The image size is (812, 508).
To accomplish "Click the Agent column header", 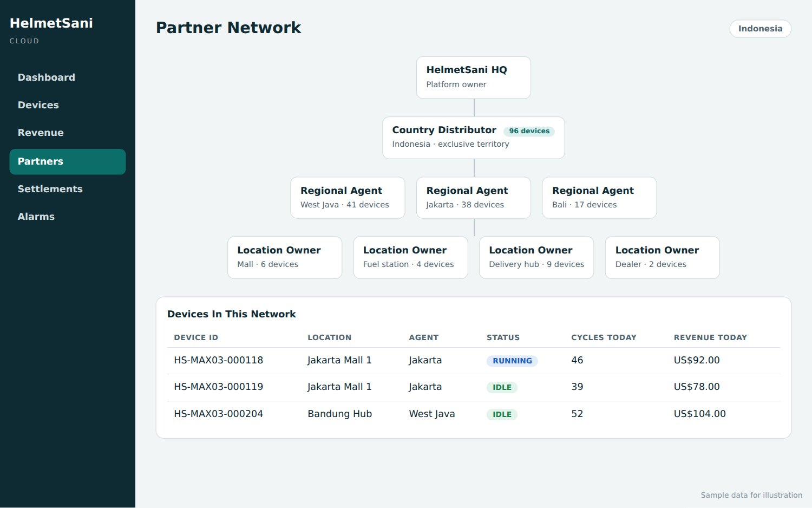I will [423, 337].
